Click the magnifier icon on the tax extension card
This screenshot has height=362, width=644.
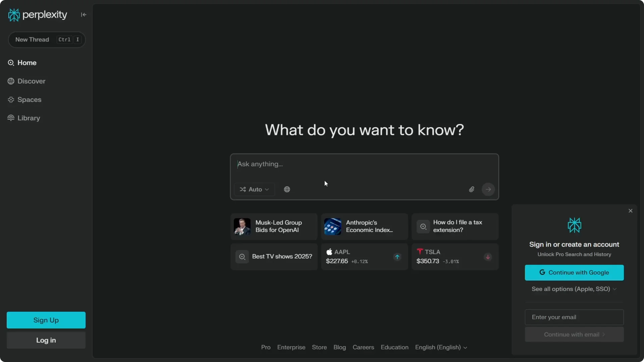pos(423,227)
